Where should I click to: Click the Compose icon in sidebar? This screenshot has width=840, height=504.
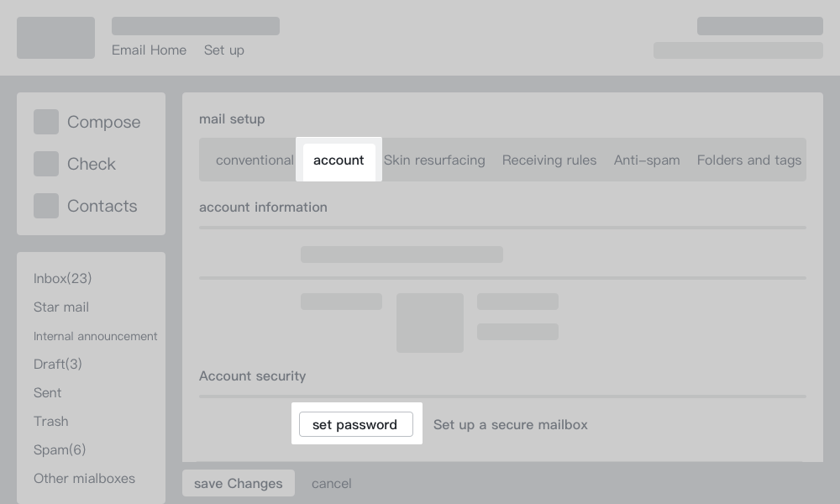(46, 122)
